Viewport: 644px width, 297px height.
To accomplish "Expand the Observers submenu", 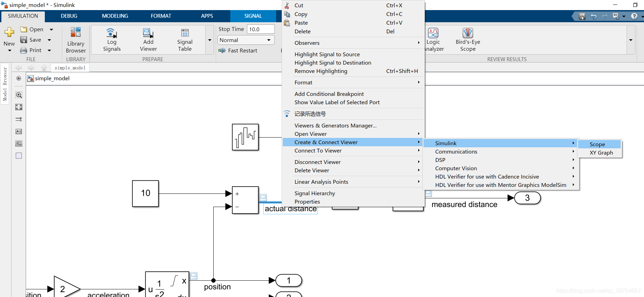I will click(354, 43).
